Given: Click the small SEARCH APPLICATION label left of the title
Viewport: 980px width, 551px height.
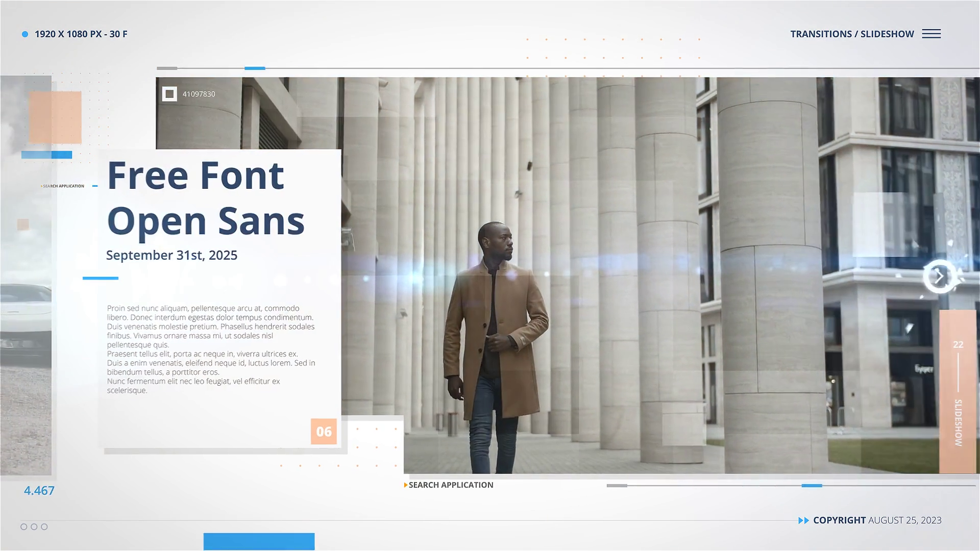Looking at the screenshot, I should pos(63,186).
